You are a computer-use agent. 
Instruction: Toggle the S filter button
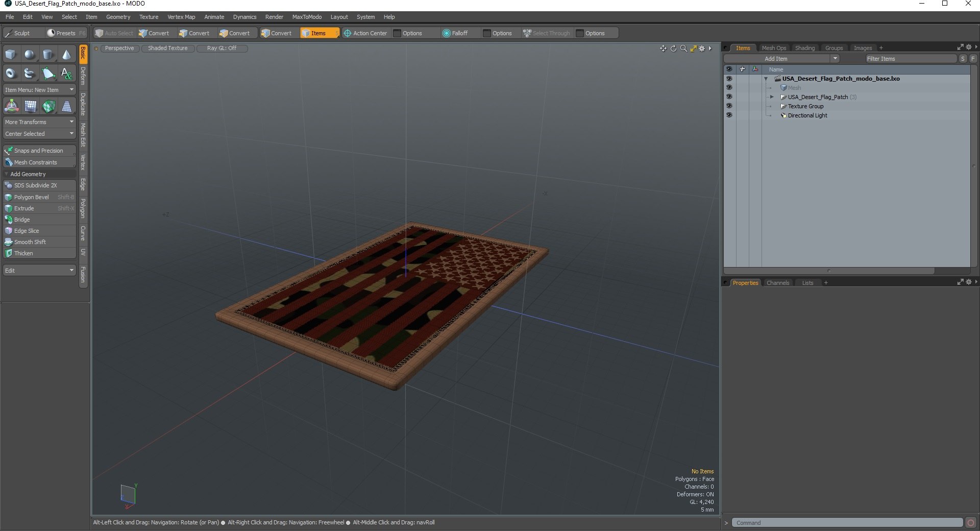point(963,59)
